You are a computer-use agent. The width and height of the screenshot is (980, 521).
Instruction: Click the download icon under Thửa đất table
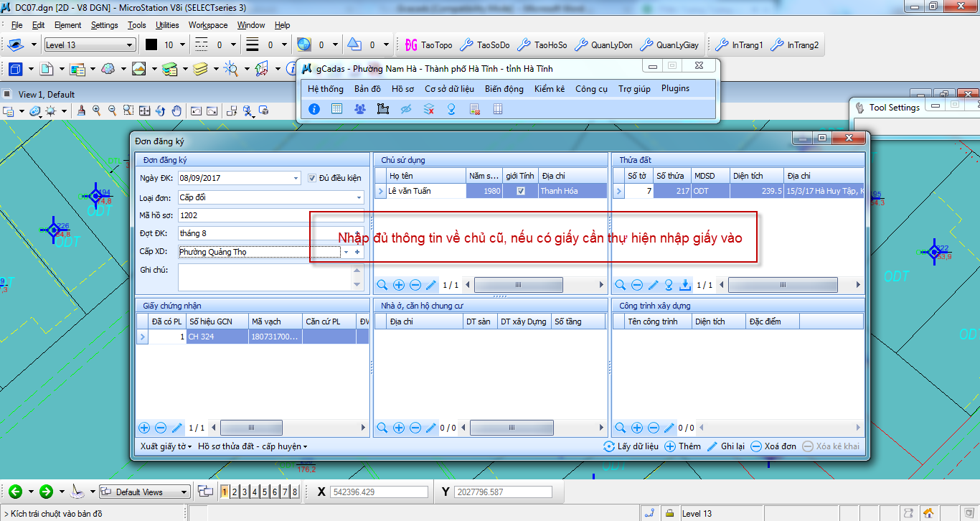click(x=685, y=285)
